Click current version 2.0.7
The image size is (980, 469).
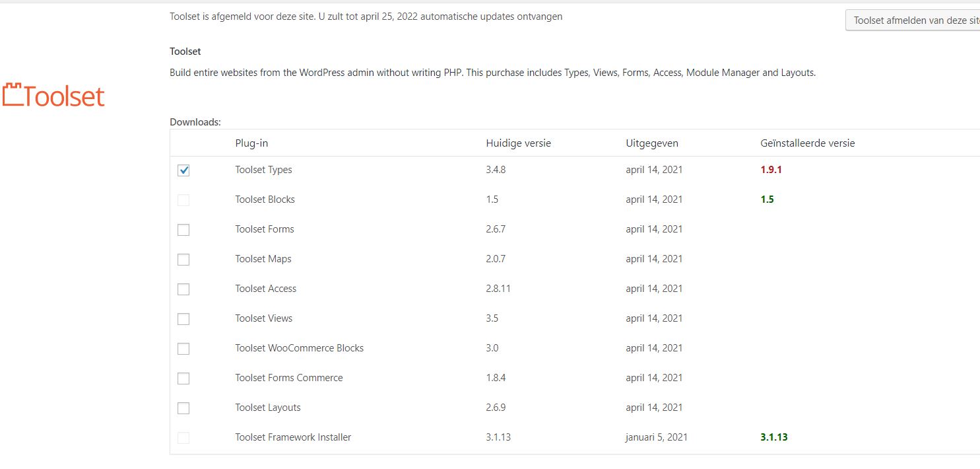pos(496,259)
